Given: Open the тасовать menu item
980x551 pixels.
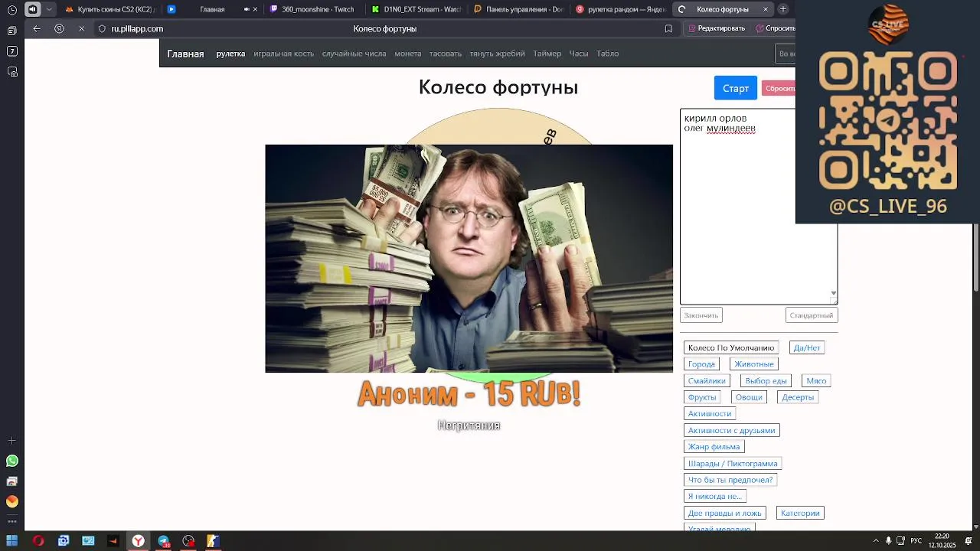Looking at the screenshot, I should tap(446, 54).
